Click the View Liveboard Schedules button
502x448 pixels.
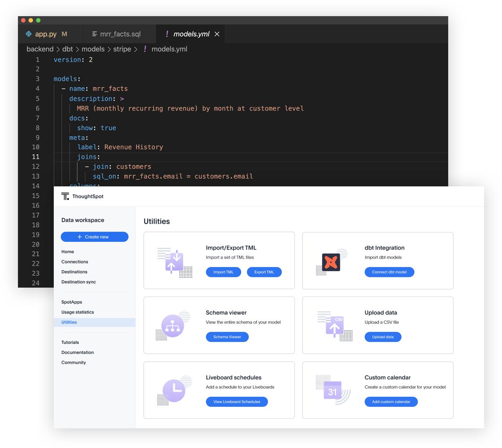point(237,402)
